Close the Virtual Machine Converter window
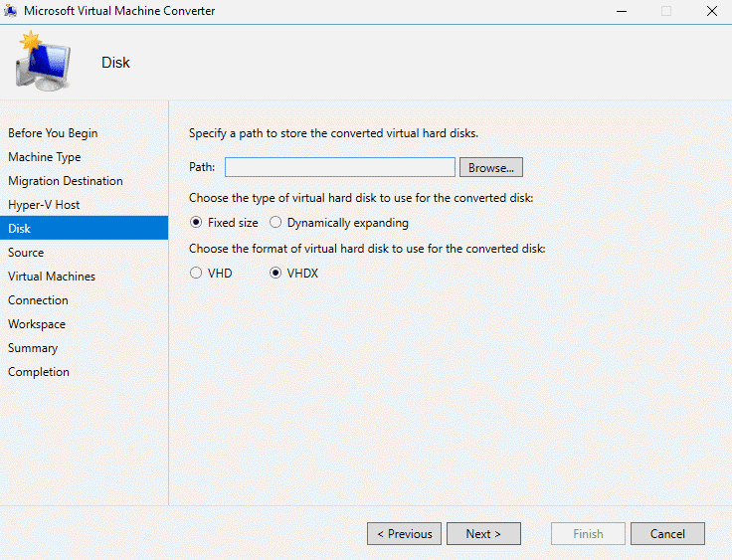This screenshot has height=560, width=732. pos(711,11)
